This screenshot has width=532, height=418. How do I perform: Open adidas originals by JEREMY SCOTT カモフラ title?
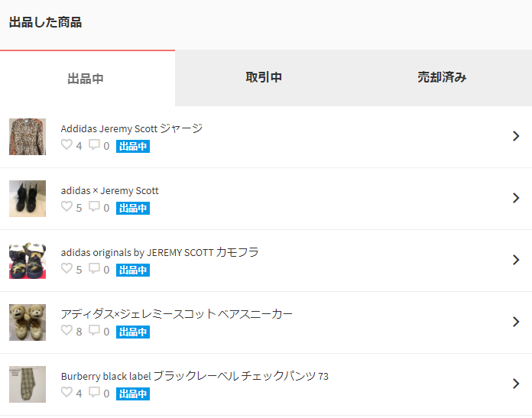click(160, 252)
